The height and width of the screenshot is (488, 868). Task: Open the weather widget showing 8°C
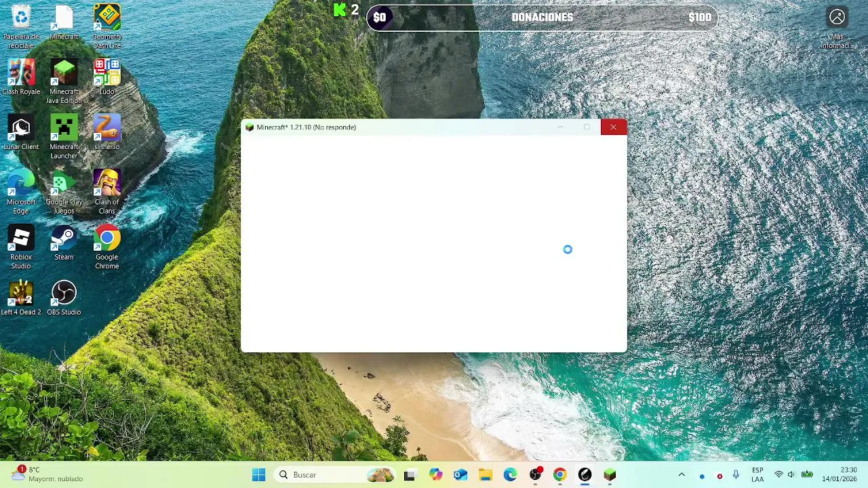(47, 474)
